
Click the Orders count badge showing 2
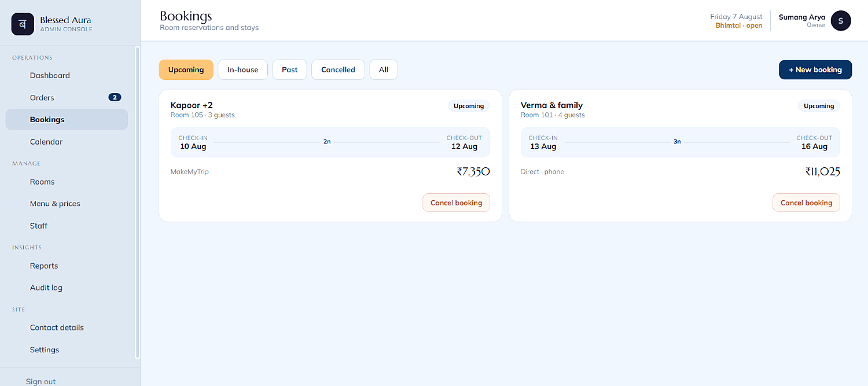115,97
